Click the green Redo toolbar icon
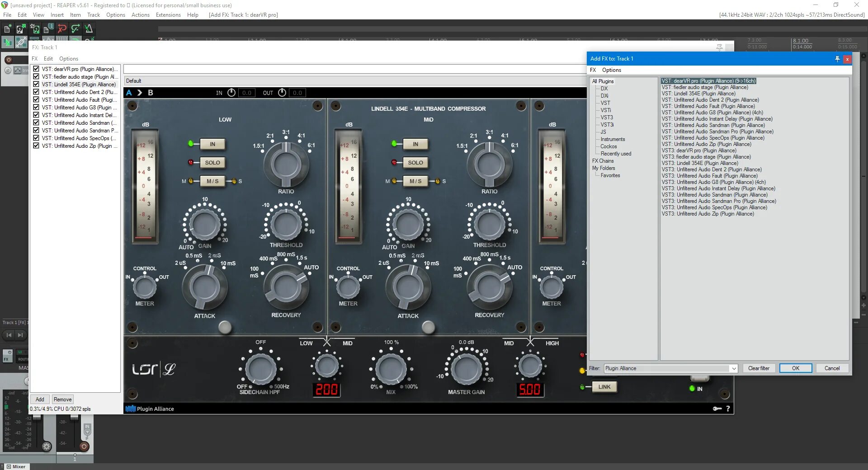 click(x=75, y=29)
